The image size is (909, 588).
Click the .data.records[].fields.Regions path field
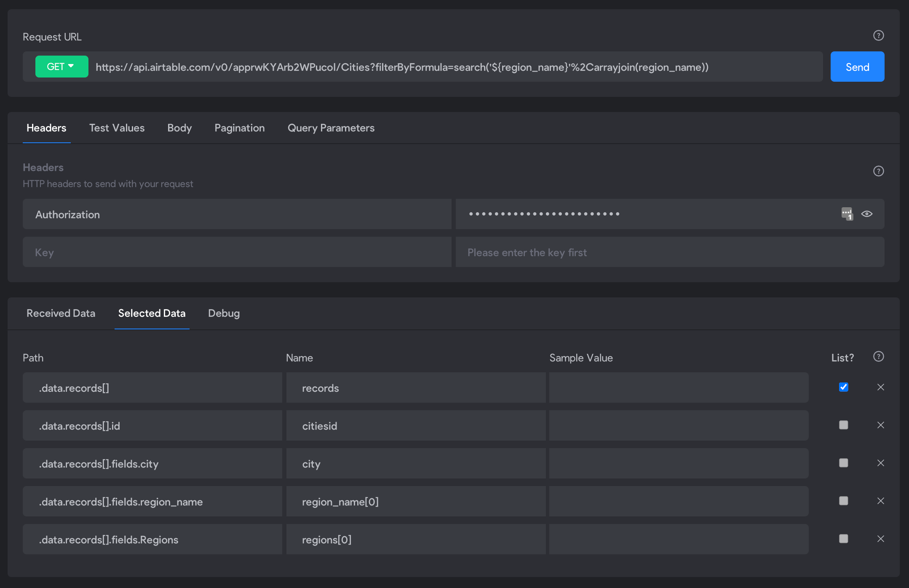(152, 539)
